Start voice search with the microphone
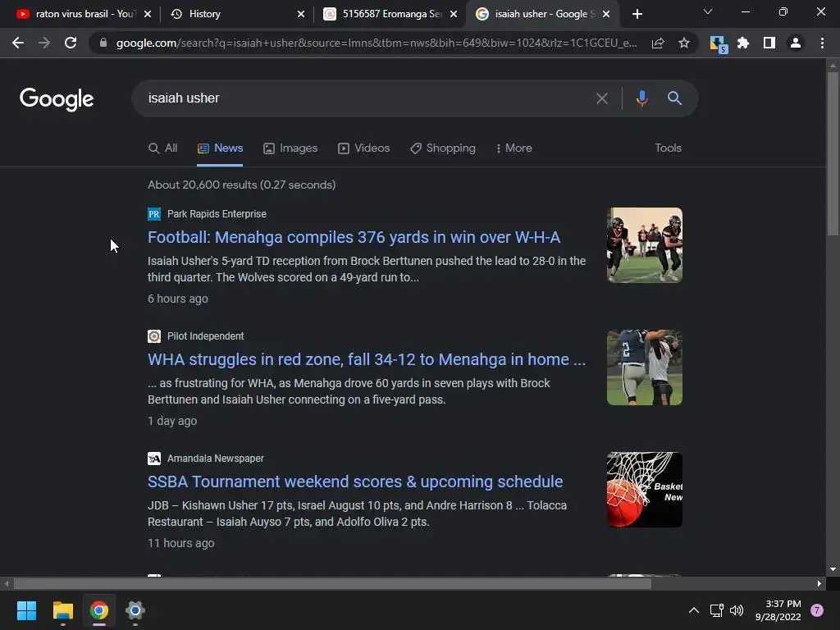Screen dimensions: 840x630 [x=641, y=98]
